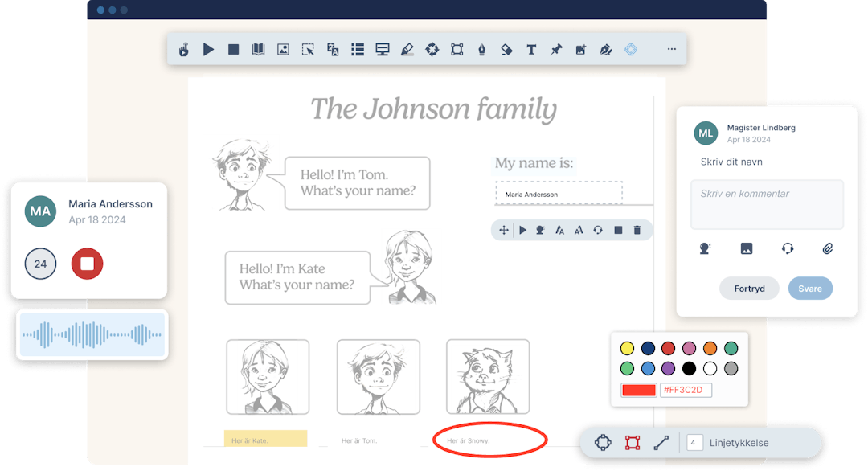The height and width of the screenshot is (471, 868).
Task: Click the image icon in the comment panel
Action: click(747, 248)
